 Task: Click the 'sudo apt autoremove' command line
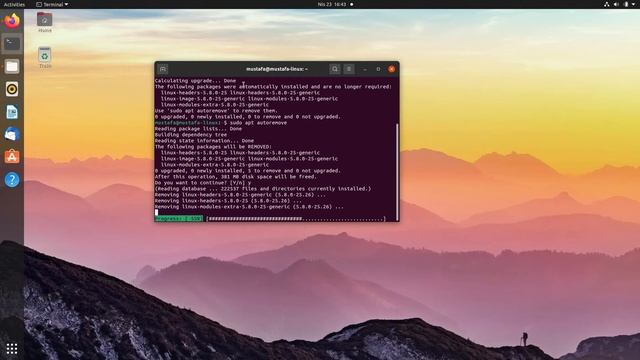tap(221, 122)
